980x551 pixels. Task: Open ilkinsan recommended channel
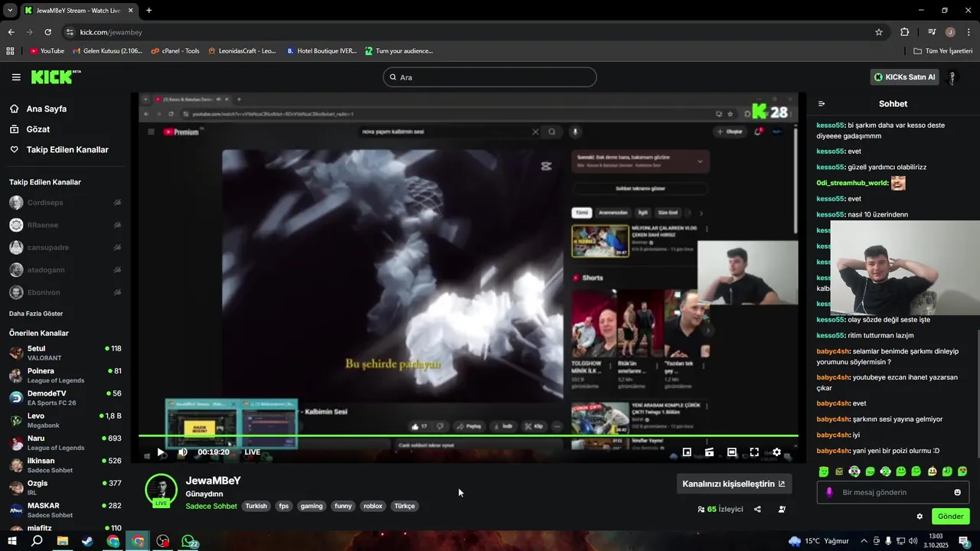coord(65,465)
